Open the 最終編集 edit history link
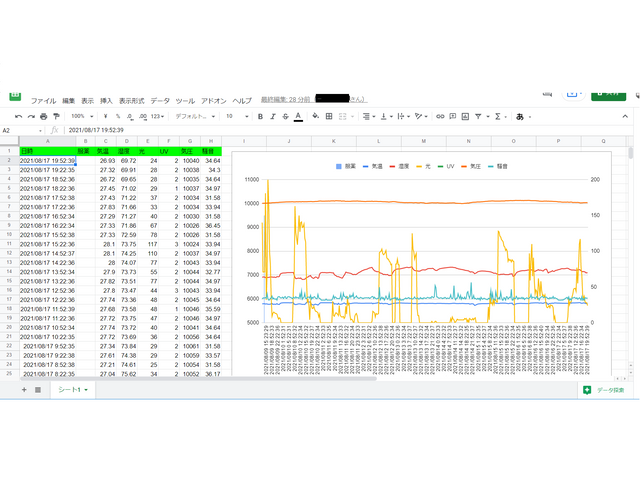The height and width of the screenshot is (480, 640). (286, 100)
